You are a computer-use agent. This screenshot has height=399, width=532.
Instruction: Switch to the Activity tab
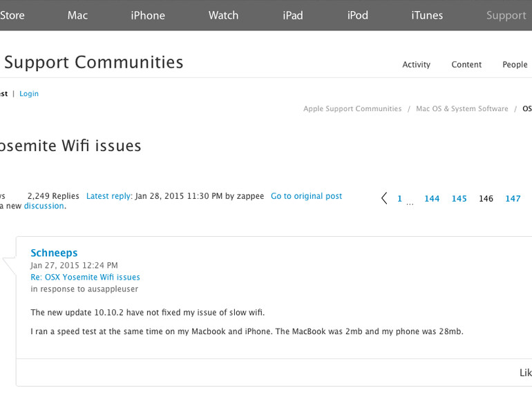point(416,65)
